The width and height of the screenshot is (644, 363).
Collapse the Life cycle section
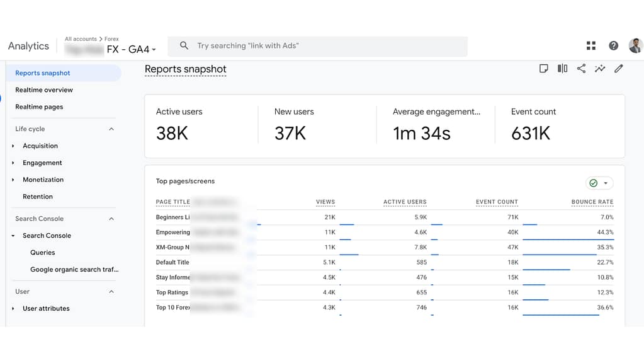[111, 129]
